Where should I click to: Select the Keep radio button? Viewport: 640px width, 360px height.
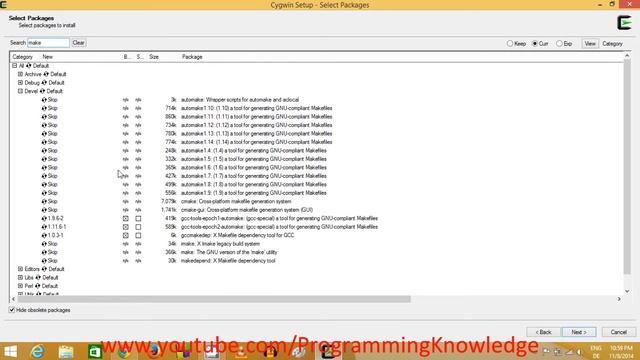tap(510, 43)
